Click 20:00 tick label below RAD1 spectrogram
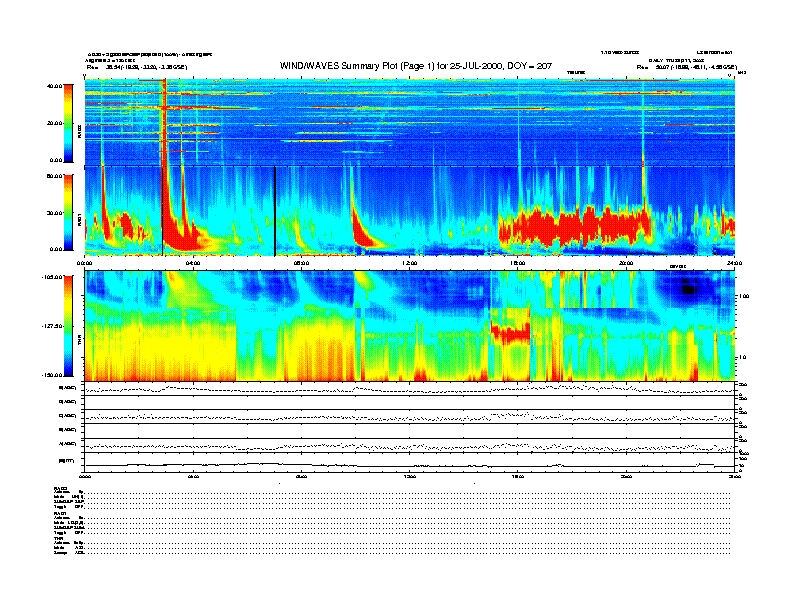Viewport: 792px width, 612px height. coord(626,263)
